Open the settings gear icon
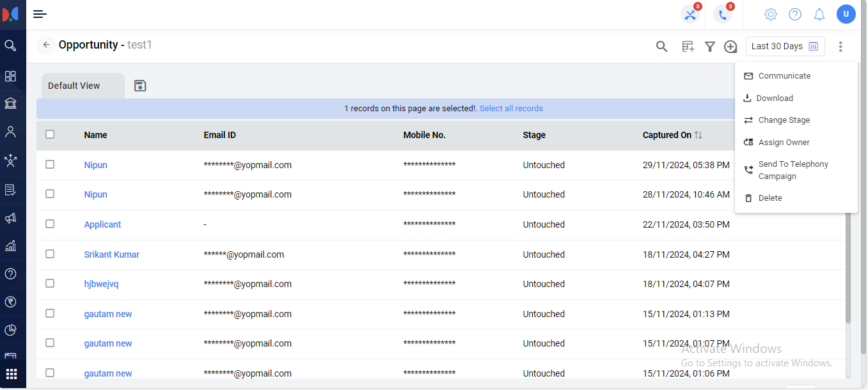The height and width of the screenshot is (390, 868). (x=771, y=15)
